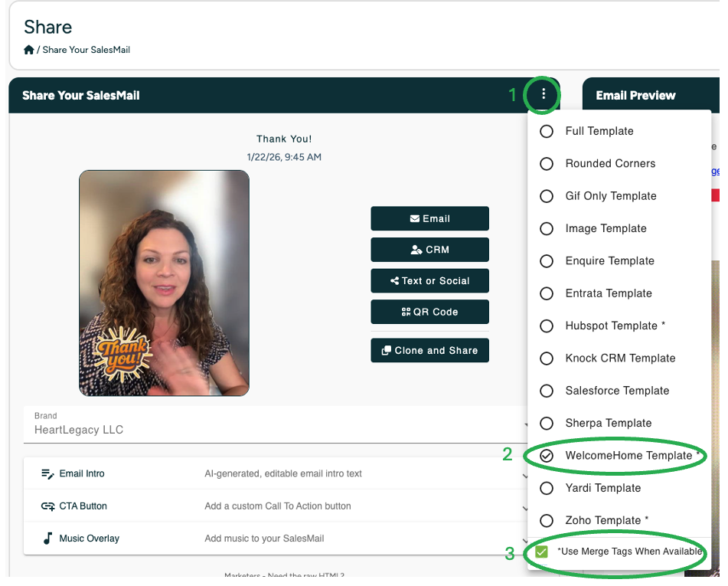The image size is (728, 586).
Task: Click the CTA Button link icon
Action: tap(47, 506)
